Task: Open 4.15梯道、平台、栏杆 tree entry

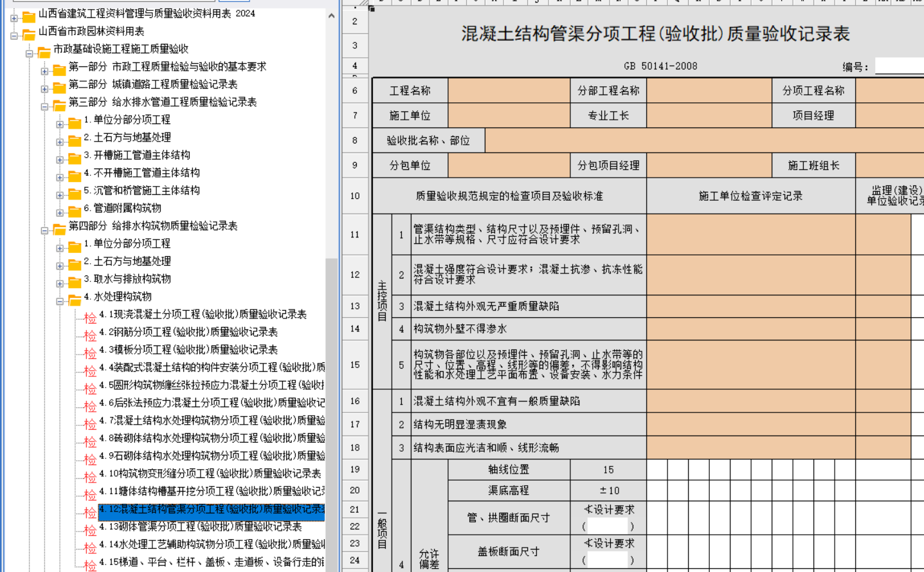Action: 212,562
